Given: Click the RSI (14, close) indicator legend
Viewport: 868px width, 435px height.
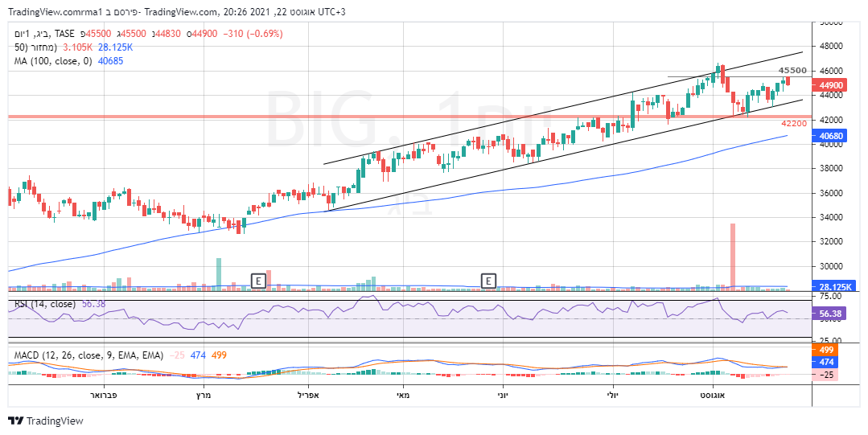Looking at the screenshot, I should [x=45, y=304].
